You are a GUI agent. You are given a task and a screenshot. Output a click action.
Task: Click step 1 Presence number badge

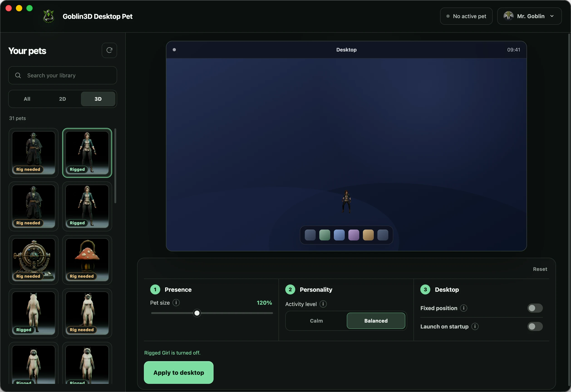click(155, 290)
